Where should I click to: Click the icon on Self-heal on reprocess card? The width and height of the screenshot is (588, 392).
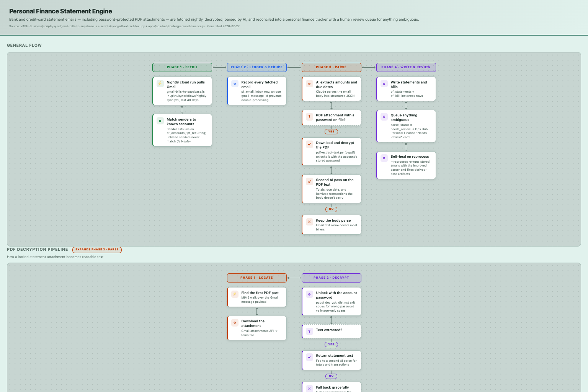click(384, 158)
